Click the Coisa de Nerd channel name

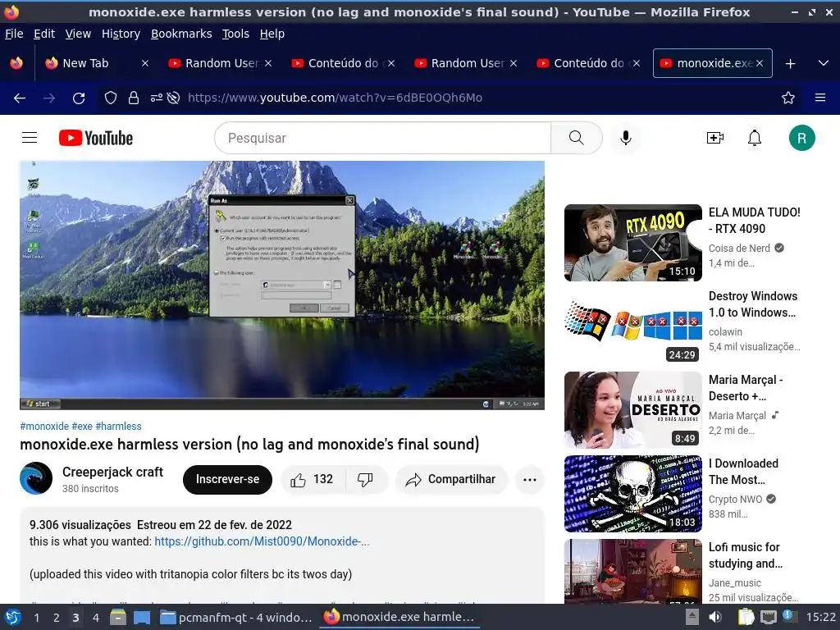point(739,248)
